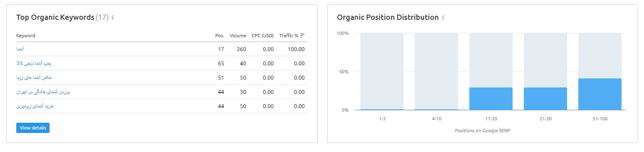Click info icon beside Organic Position Distribution
Screen dimensions: 644x152
(443, 17)
